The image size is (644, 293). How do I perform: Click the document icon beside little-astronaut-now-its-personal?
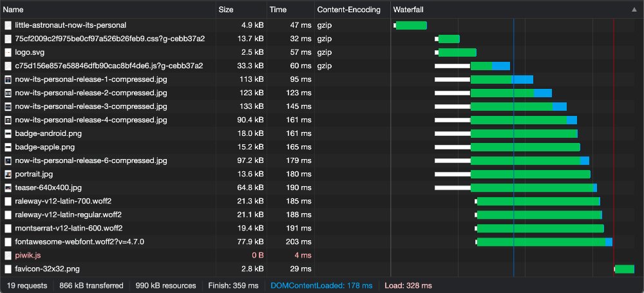click(8, 25)
